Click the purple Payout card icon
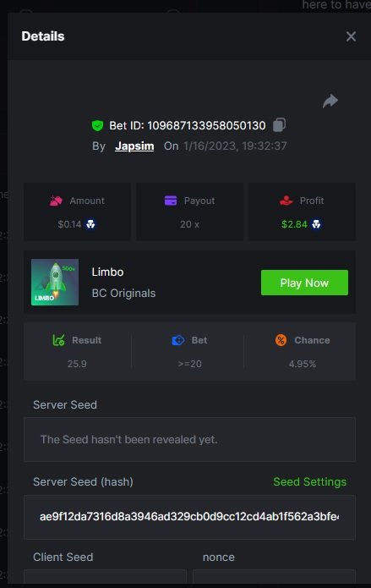 click(x=171, y=201)
